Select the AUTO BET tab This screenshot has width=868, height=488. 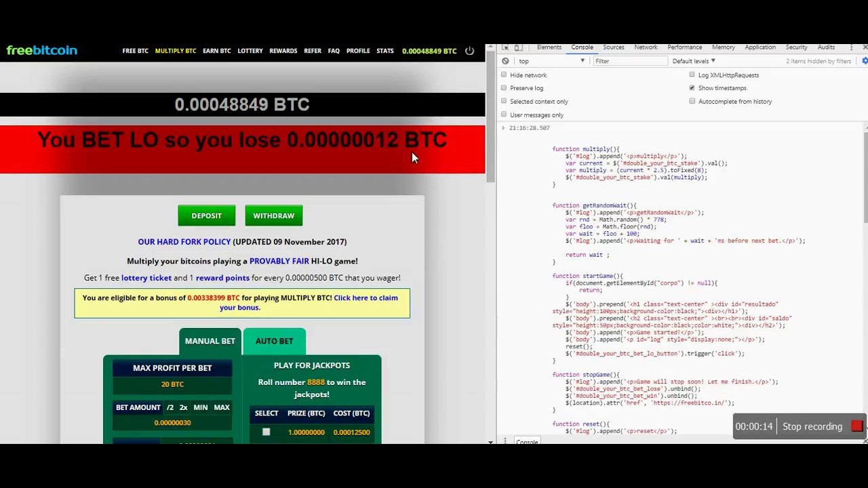[x=275, y=341]
